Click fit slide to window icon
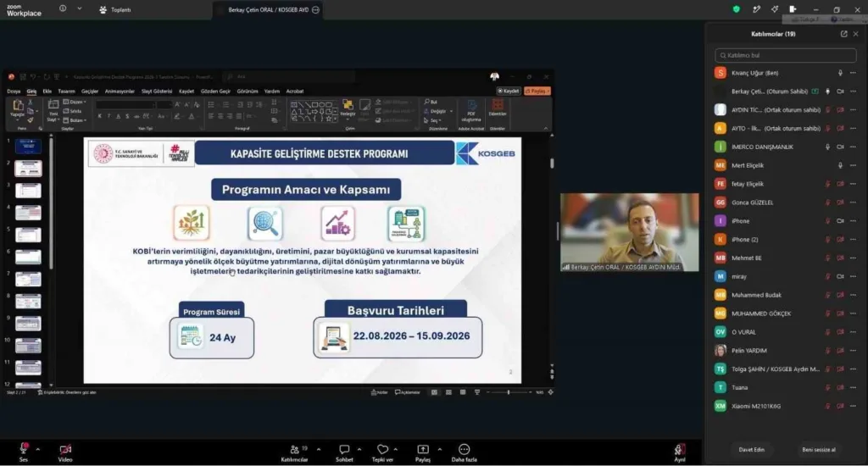 pos(550,392)
